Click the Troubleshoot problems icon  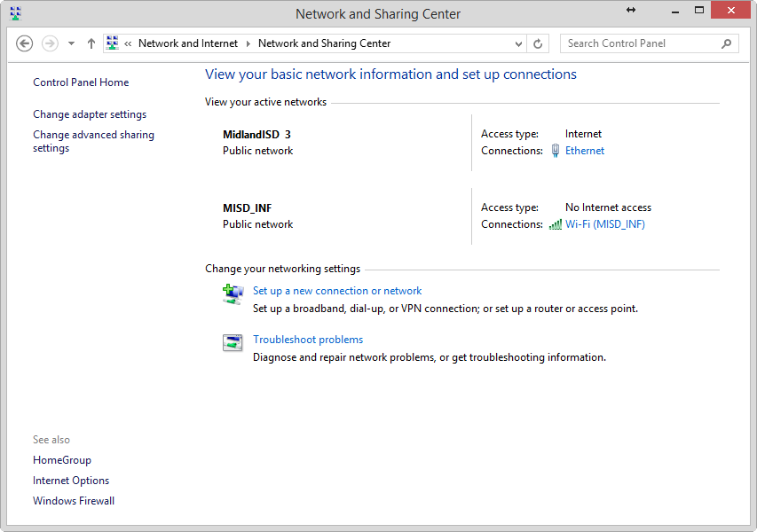[x=233, y=342]
